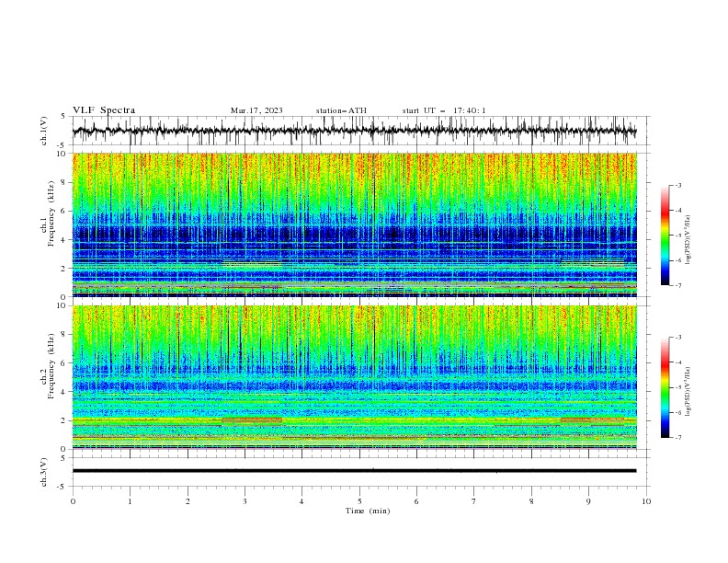The height and width of the screenshot is (563, 728).
Task: Click the lower colorbar 'log(PSD)(V²/Hz)' label
Action: click(x=688, y=391)
